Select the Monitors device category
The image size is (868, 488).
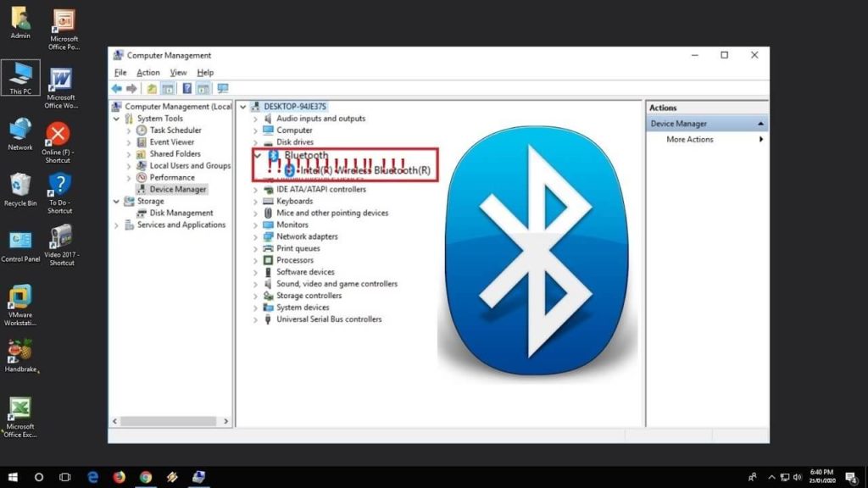[292, 225]
